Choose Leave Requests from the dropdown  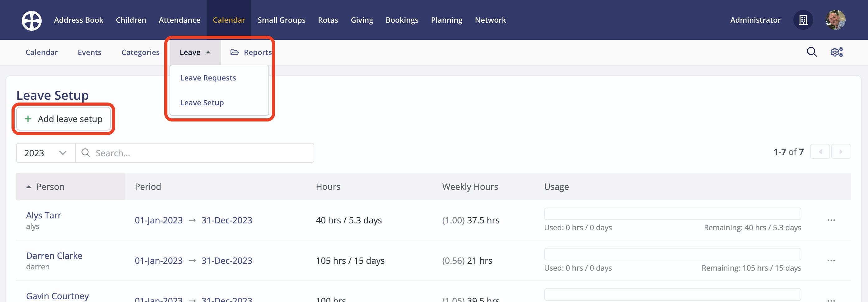(208, 78)
